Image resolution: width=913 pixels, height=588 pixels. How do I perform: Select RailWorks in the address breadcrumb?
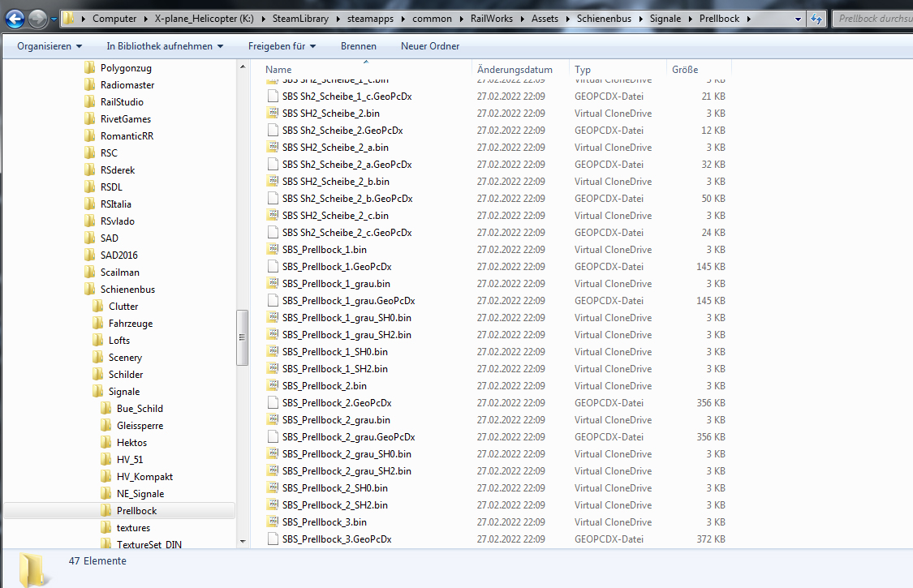pos(492,19)
